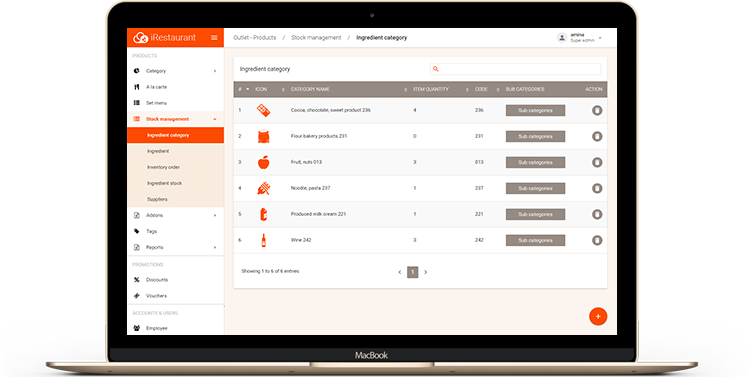Click the wine bottle icon in row 6
The height and width of the screenshot is (377, 750).
pyautogui.click(x=264, y=240)
